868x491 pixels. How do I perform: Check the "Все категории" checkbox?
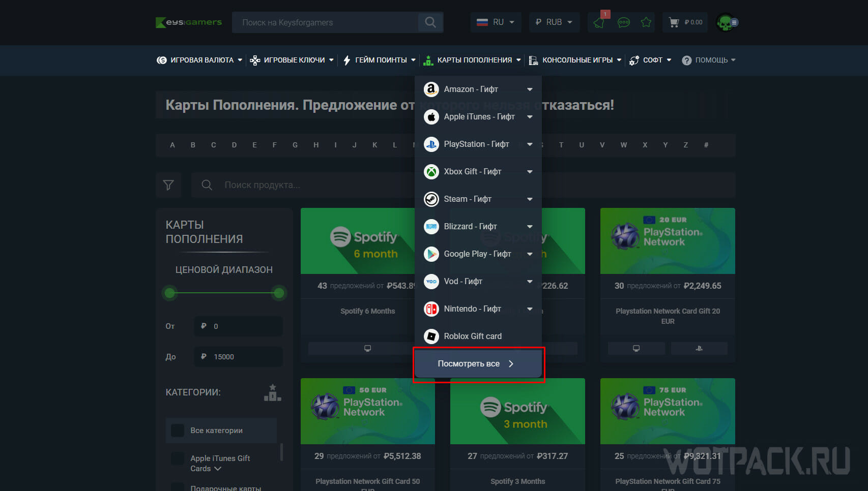(x=178, y=431)
